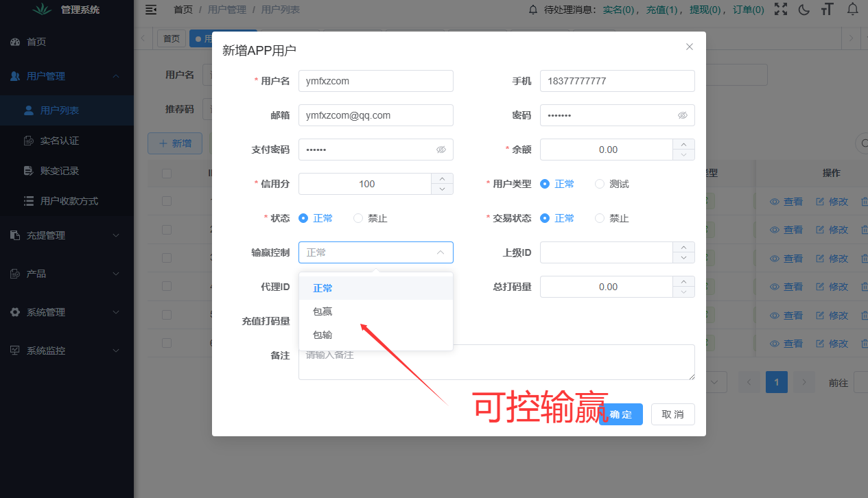Open 订单(0) pending messages link
This screenshot has width=868, height=498.
(748, 10)
